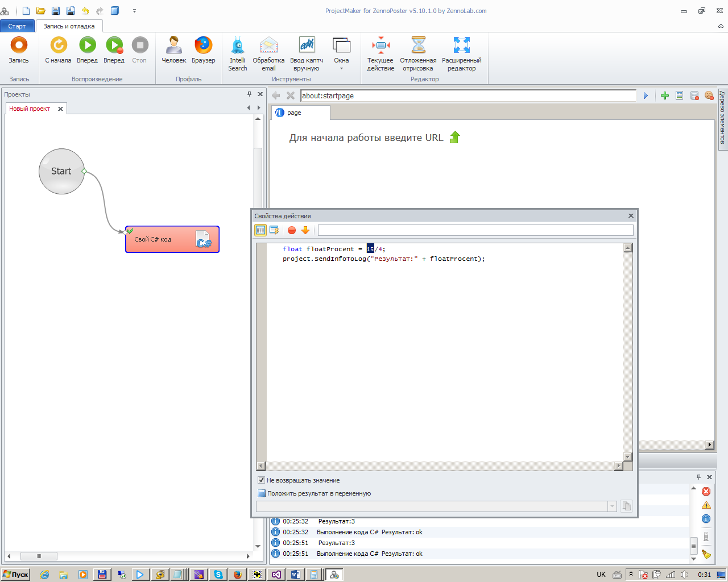Viewport: 728px width, 582px height.
Task: Select the Свой C# код action block
Action: [172, 239]
